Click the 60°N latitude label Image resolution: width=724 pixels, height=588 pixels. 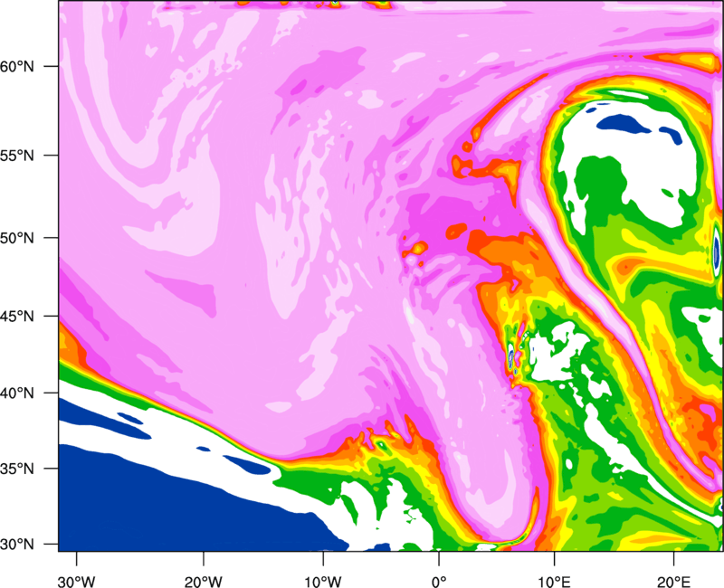pos(16,66)
